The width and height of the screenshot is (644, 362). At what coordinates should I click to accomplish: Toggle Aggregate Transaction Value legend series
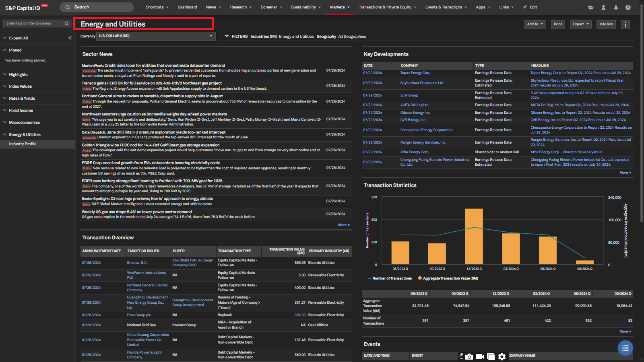coord(450,278)
